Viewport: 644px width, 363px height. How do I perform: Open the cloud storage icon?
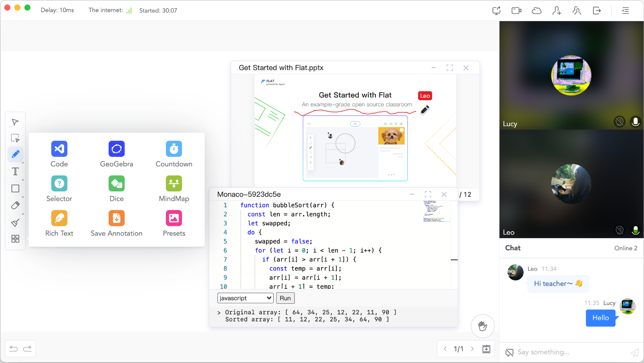tap(536, 11)
